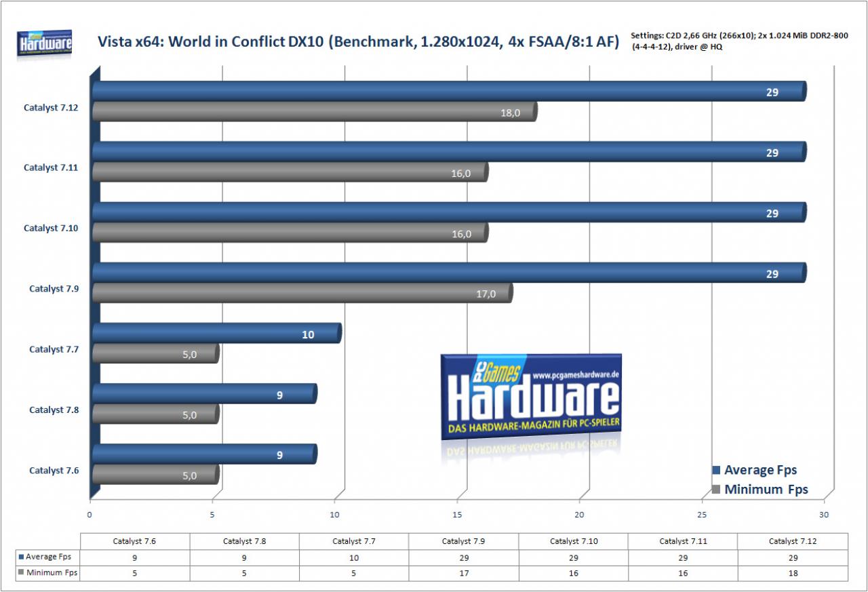Viewport: 868px width, 592px height.
Task: Click the blue Average Fps bar for Catalyst 7.8
Action: pos(204,394)
